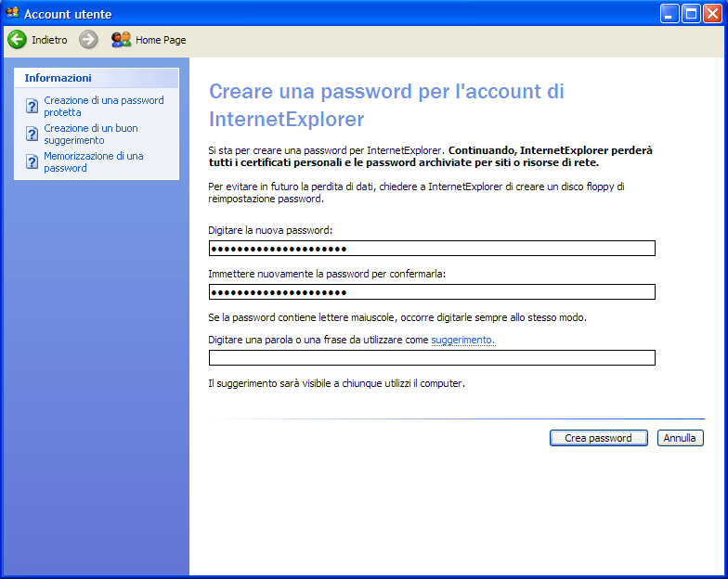Close the Account utente window

[712, 14]
